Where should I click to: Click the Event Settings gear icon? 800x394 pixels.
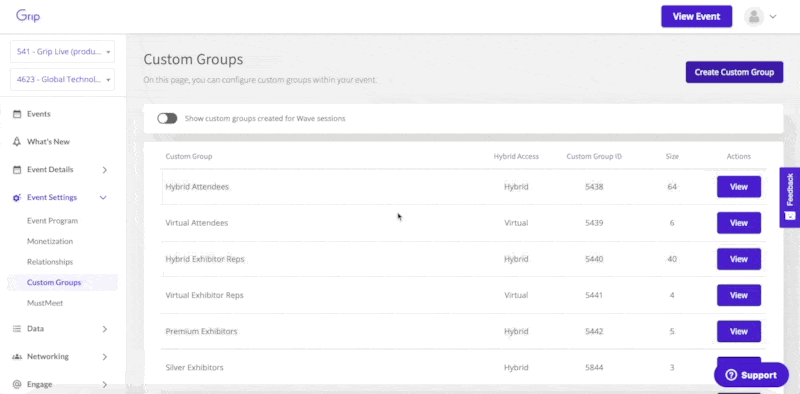[x=17, y=198]
